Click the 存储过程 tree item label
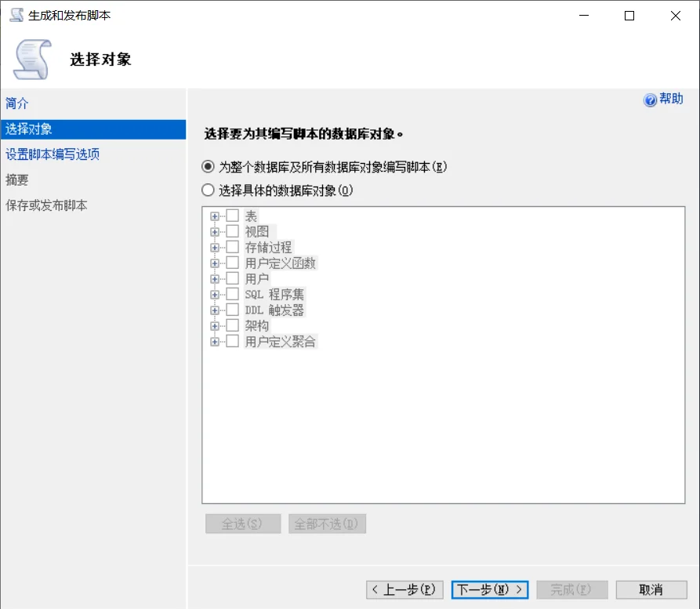 (268, 248)
